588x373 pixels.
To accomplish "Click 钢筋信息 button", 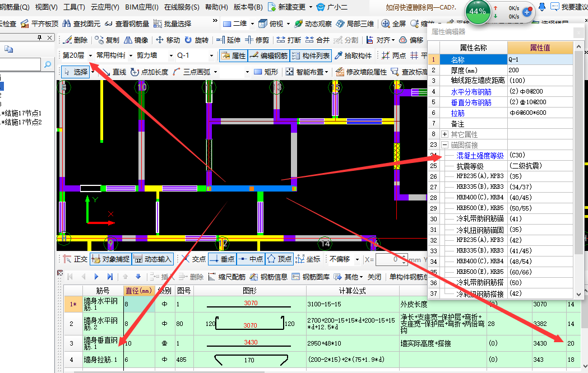I will click(x=268, y=277).
